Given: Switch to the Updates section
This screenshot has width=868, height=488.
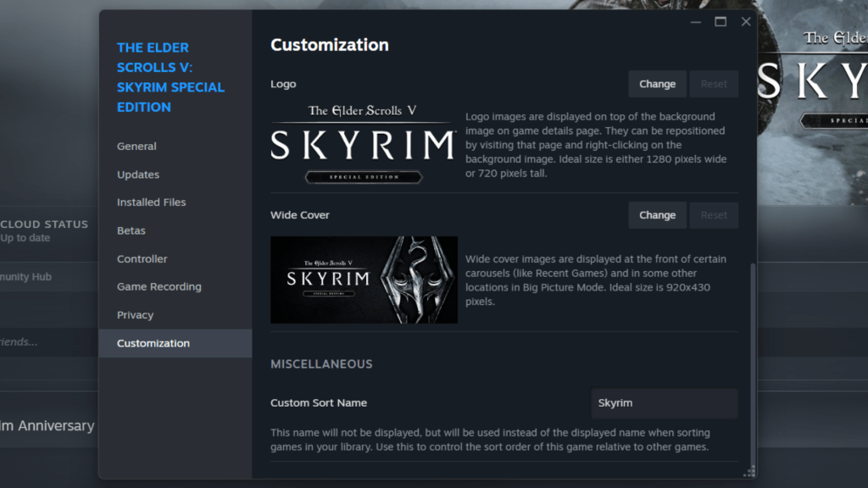Looking at the screenshot, I should [x=138, y=174].
